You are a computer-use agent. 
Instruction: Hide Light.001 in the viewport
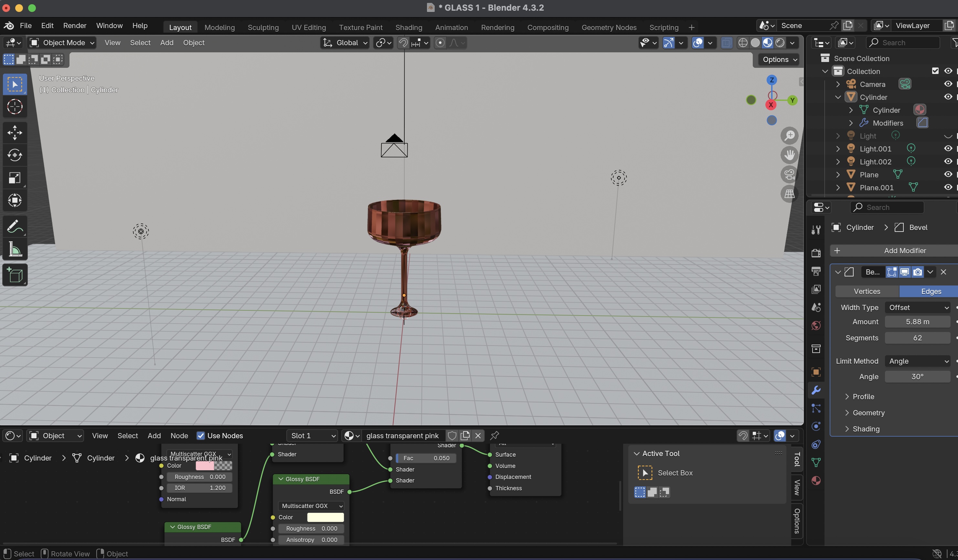click(x=948, y=149)
